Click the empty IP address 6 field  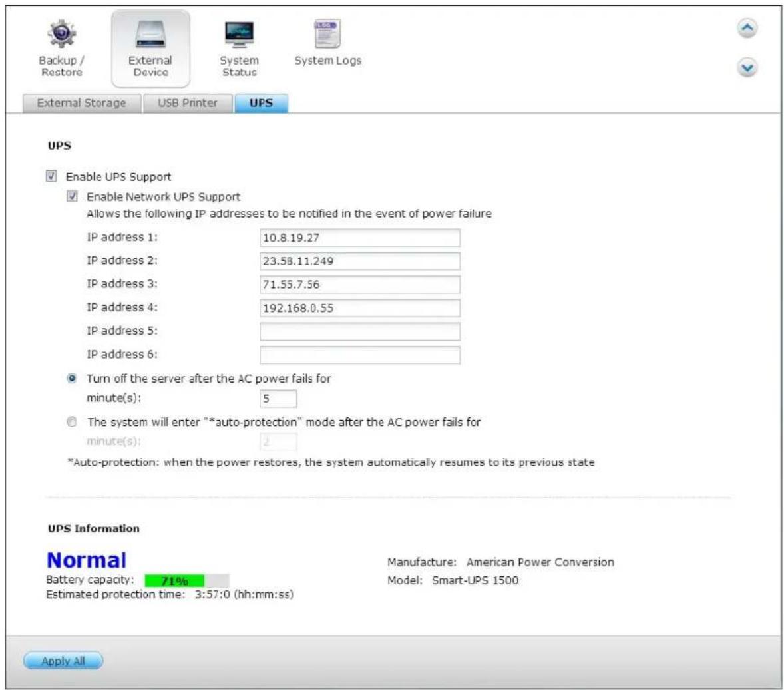click(x=359, y=355)
